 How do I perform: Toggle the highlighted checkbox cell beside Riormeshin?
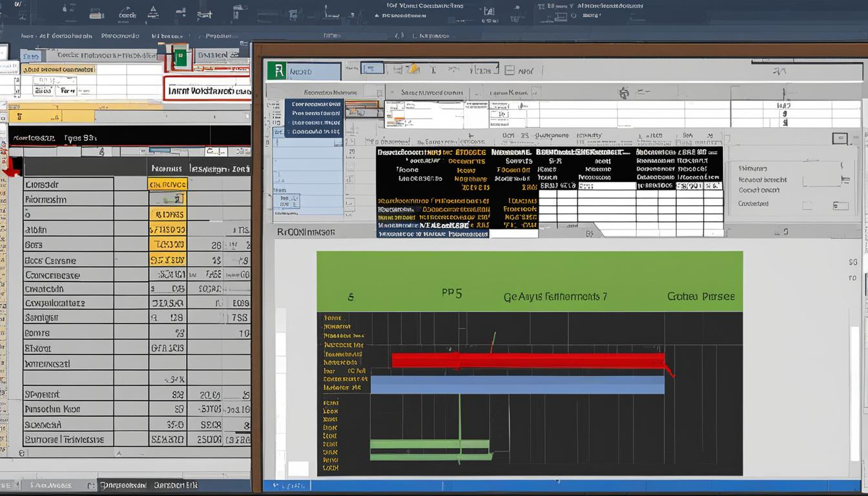coord(167,197)
